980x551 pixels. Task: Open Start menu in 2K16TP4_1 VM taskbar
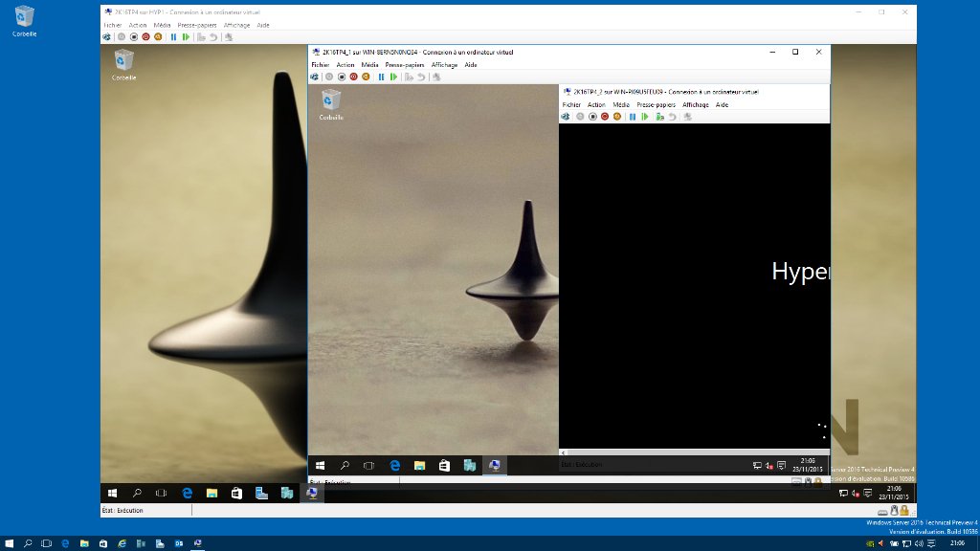click(320, 466)
